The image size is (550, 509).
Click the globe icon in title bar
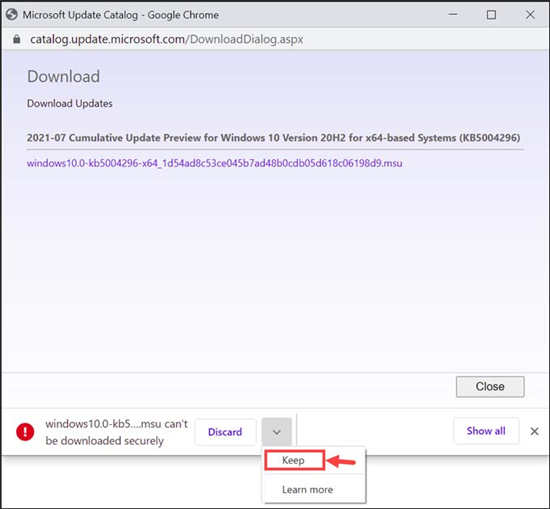click(12, 15)
